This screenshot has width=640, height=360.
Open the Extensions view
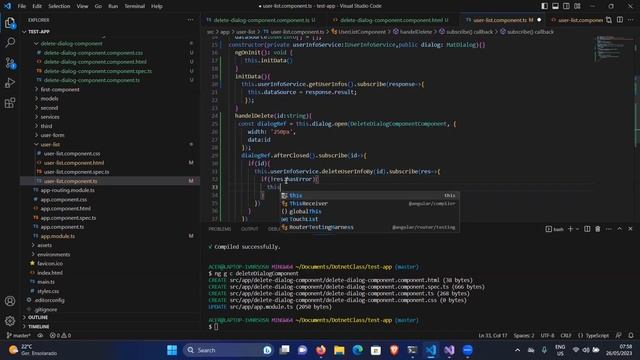(x=10, y=102)
